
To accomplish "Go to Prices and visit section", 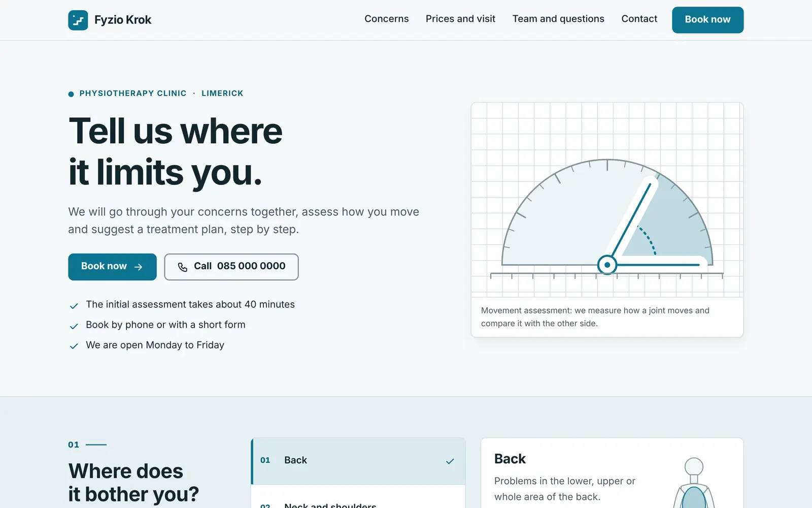I will tap(460, 19).
